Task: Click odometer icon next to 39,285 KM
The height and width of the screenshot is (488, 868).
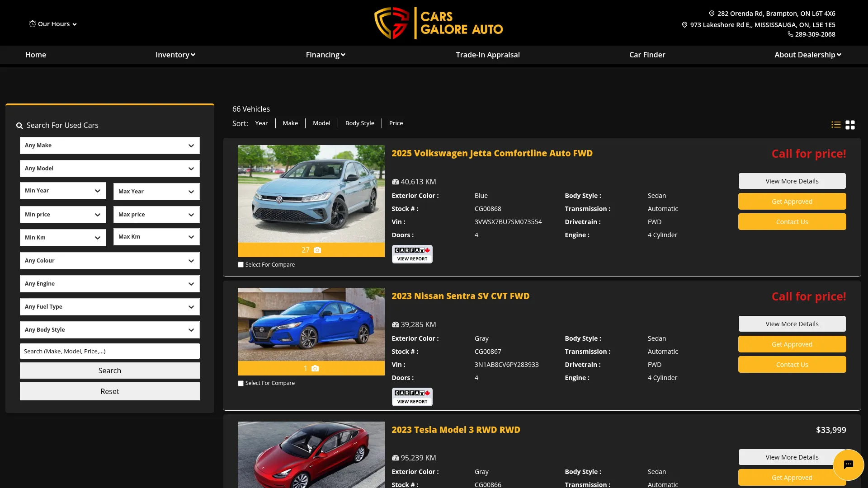Action: point(396,324)
